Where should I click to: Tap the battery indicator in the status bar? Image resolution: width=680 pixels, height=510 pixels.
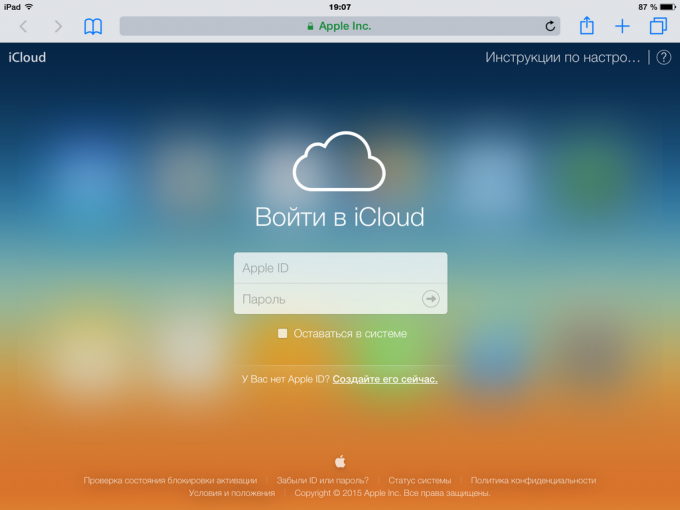coord(668,7)
